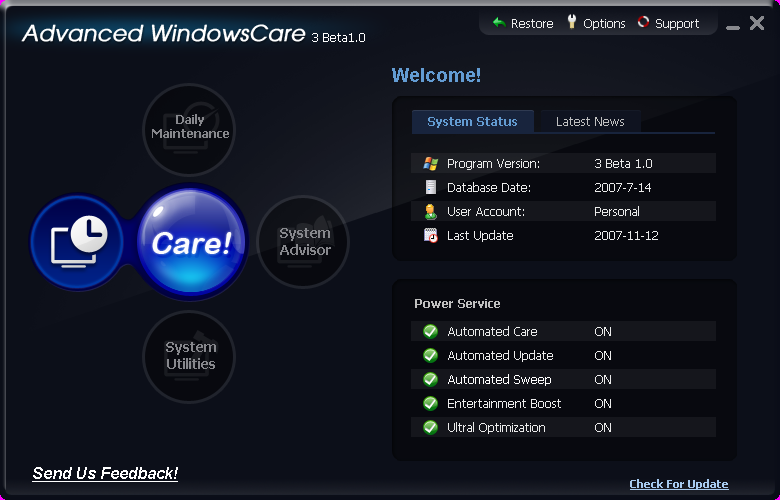Open System Utilities circle
This screenshot has width=780, height=500.
(x=189, y=356)
